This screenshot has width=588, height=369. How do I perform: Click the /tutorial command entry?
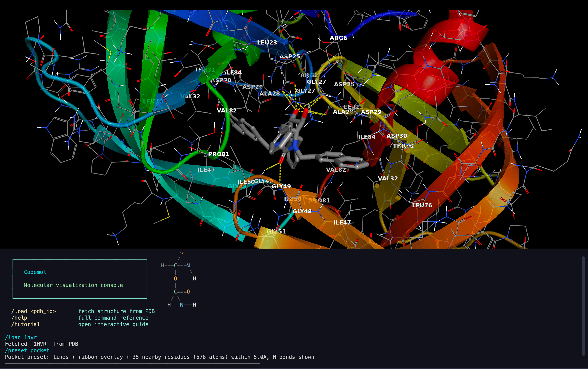[x=25, y=324]
